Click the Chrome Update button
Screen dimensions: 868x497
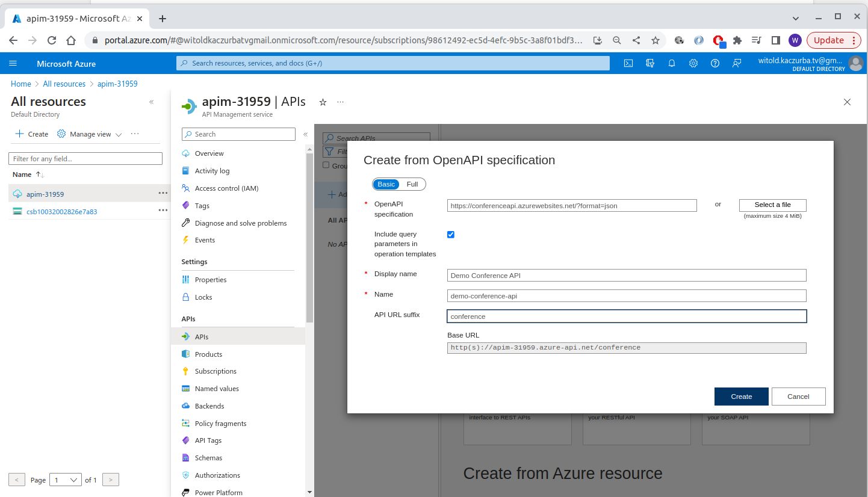pyautogui.click(x=834, y=40)
